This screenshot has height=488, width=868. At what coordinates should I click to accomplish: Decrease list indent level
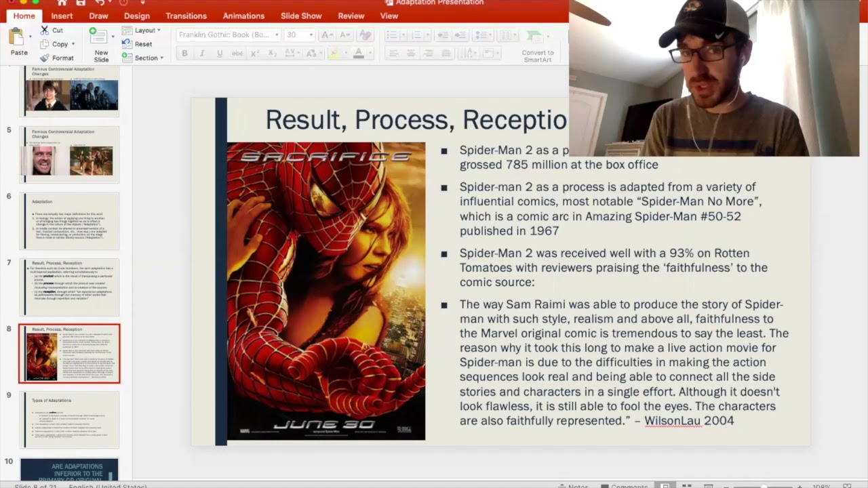coord(443,35)
